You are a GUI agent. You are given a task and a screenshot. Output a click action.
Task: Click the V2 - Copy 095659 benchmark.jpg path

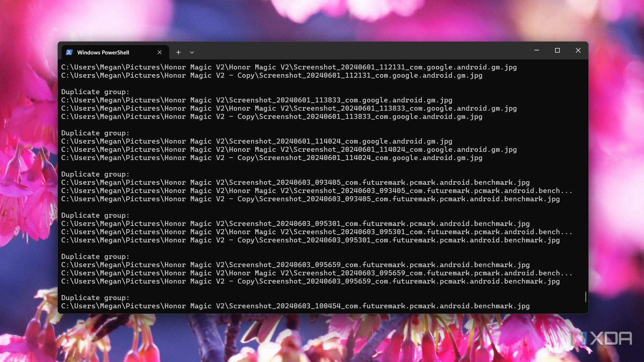point(310,281)
